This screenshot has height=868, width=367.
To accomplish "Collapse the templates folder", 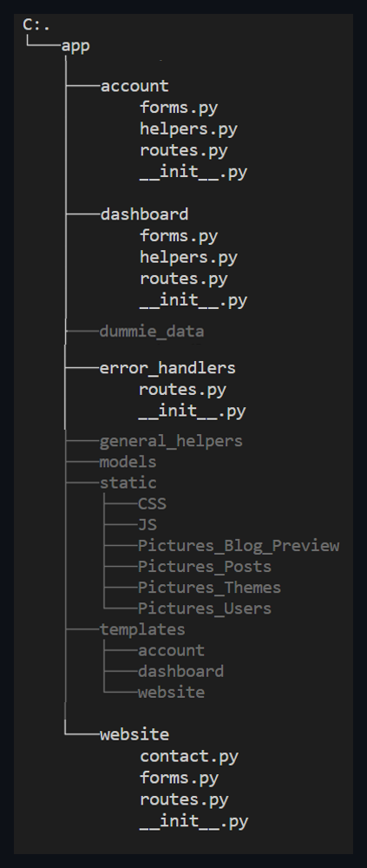I will click(x=142, y=629).
